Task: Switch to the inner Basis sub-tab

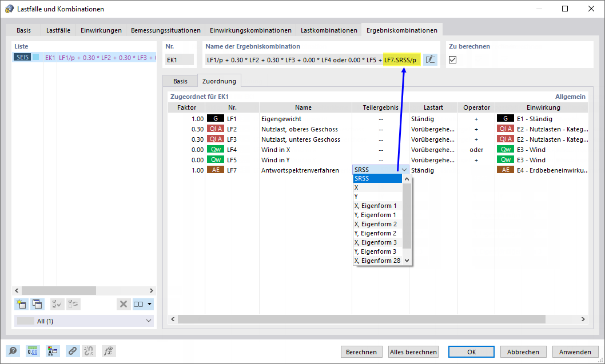Action: click(x=180, y=81)
